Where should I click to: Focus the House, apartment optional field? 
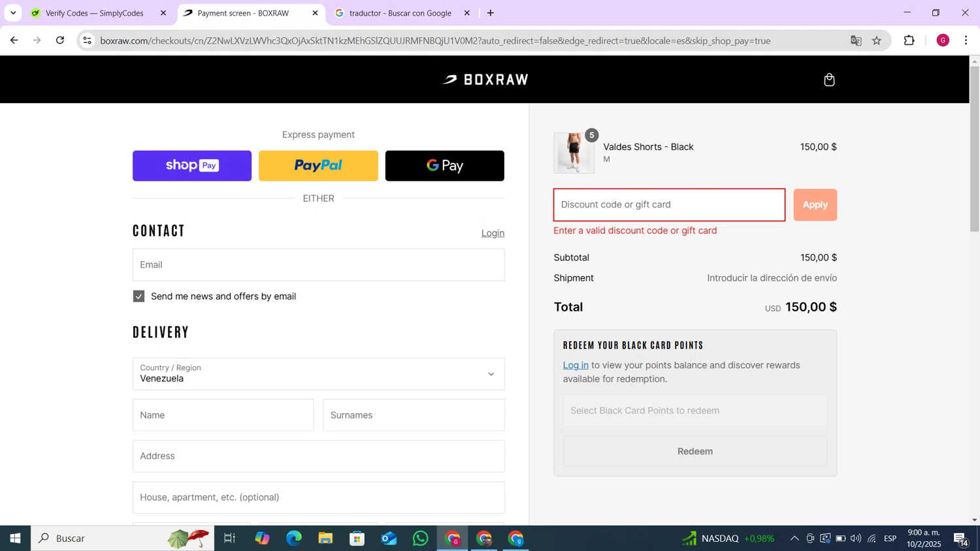coord(318,497)
